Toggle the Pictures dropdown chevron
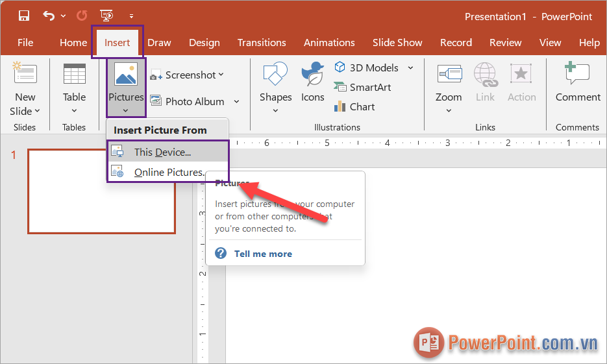This screenshot has height=364, width=607. pyautogui.click(x=125, y=111)
